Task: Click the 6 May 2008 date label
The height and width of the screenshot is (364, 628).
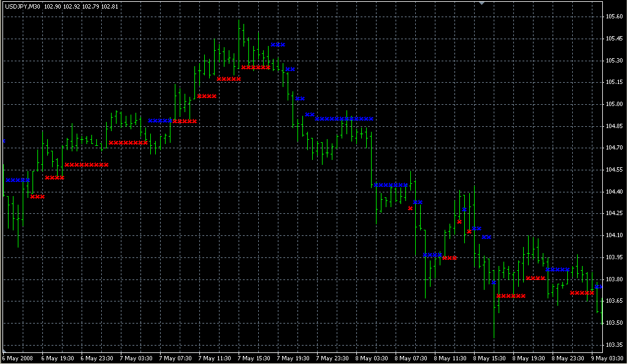Action: click(x=18, y=358)
